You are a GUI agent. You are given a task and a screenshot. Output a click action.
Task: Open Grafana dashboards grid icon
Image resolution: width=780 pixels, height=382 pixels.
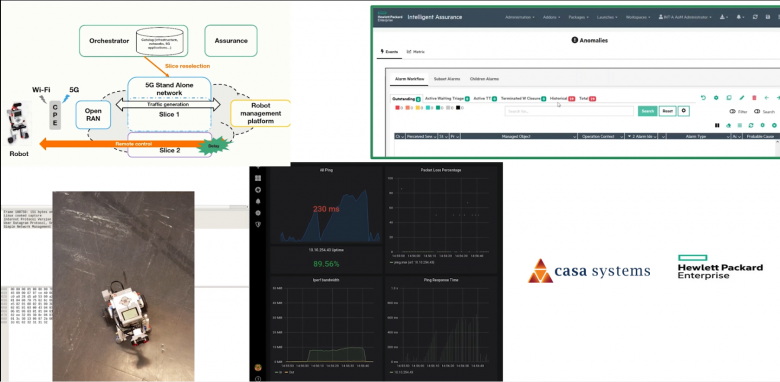(x=258, y=178)
